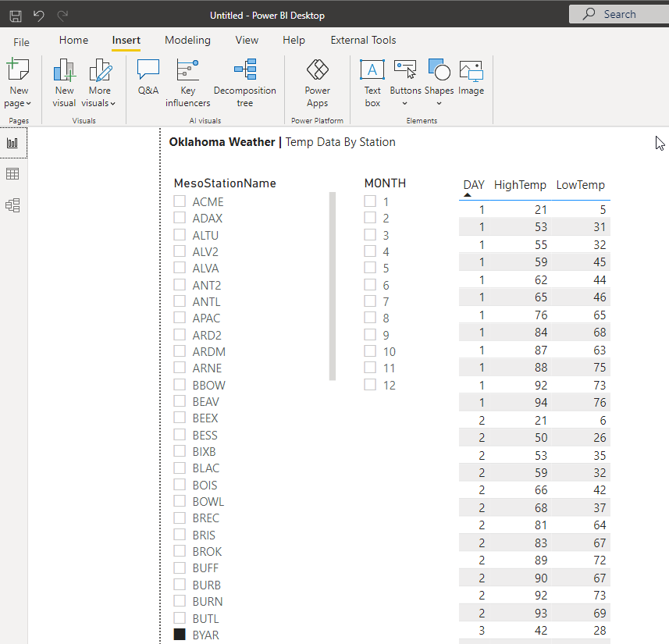Check month 10 checkbox
This screenshot has height=644, width=669.
pyautogui.click(x=370, y=351)
